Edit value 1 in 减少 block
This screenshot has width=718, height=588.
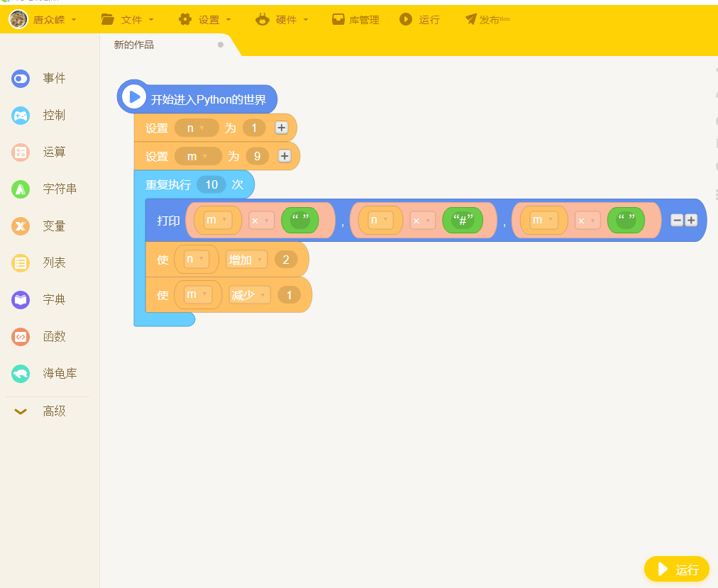[289, 295]
